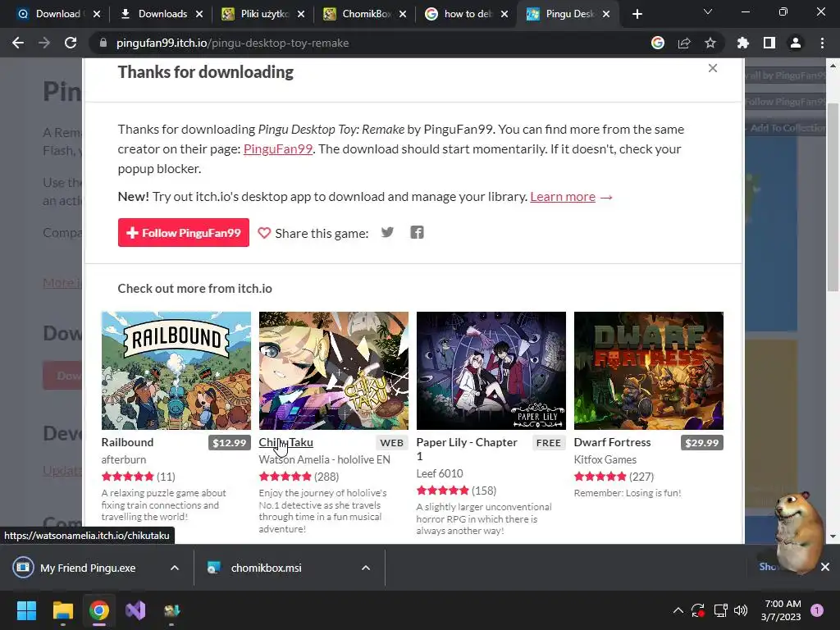Screen dimensions: 840x630
Task: Click Watson Amelia - hololive EN author
Action: tap(325, 459)
